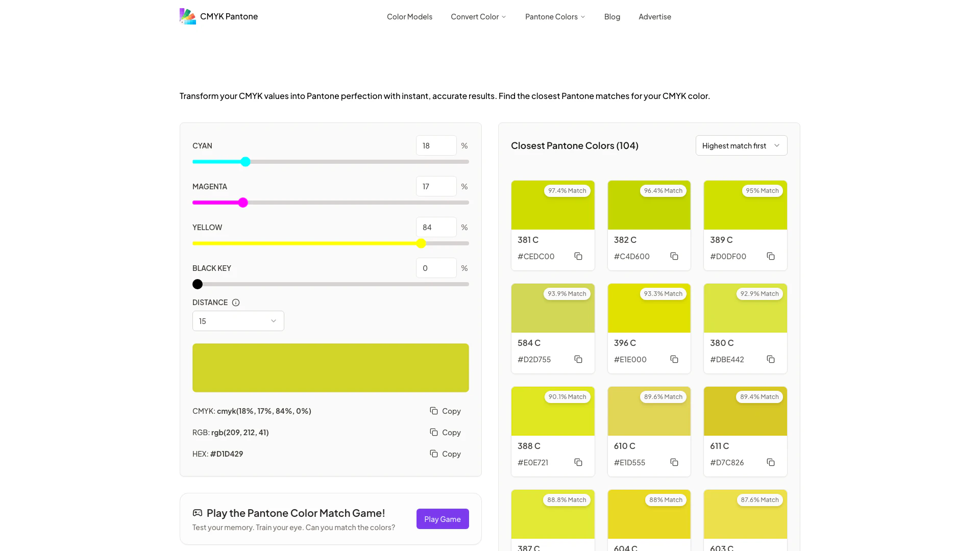Expand the Convert Color menu
Viewport: 980px width, 551px height.
coord(478,16)
